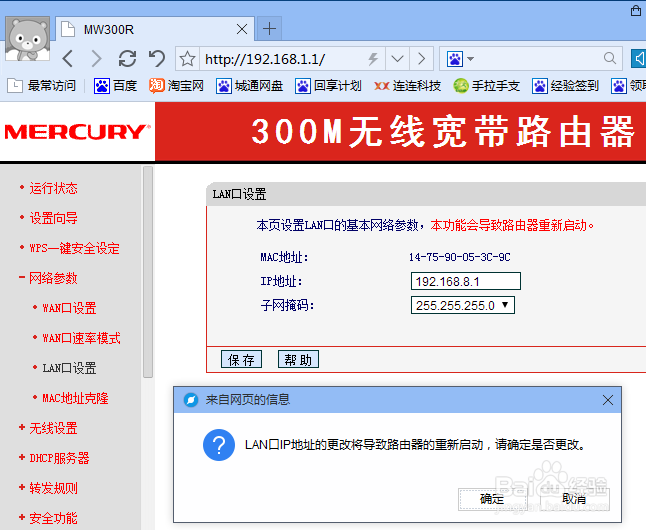Click the MERCURY logo
Viewport: 646px width, 530px height.
pos(77,132)
